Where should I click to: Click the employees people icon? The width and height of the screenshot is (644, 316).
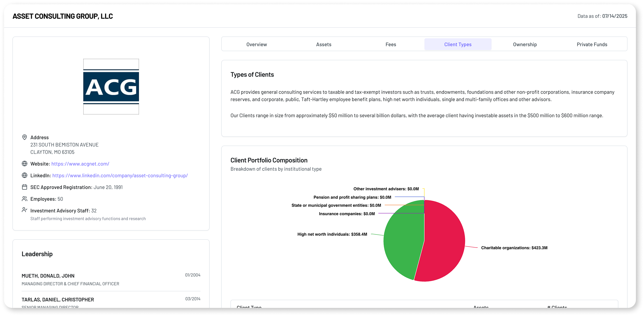coord(24,199)
